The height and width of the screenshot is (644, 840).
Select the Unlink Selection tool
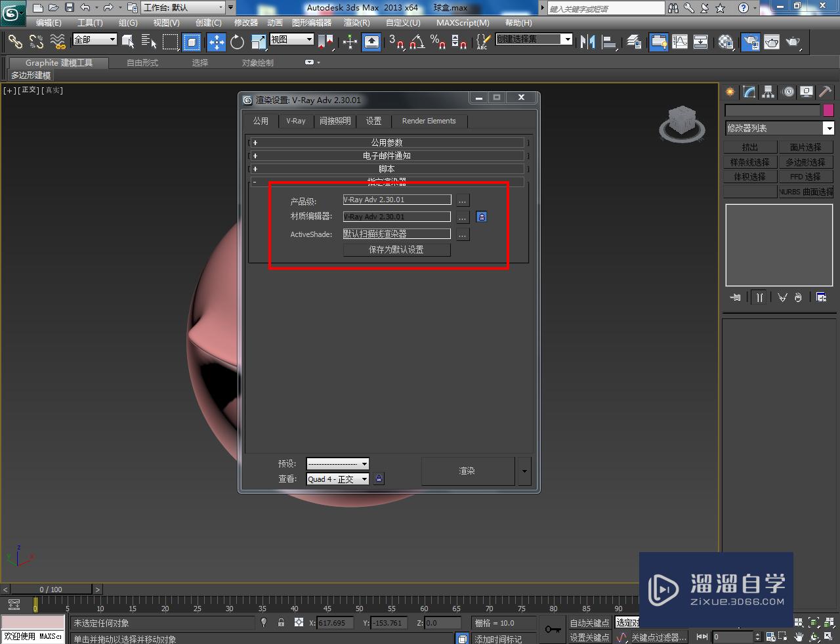coord(36,42)
